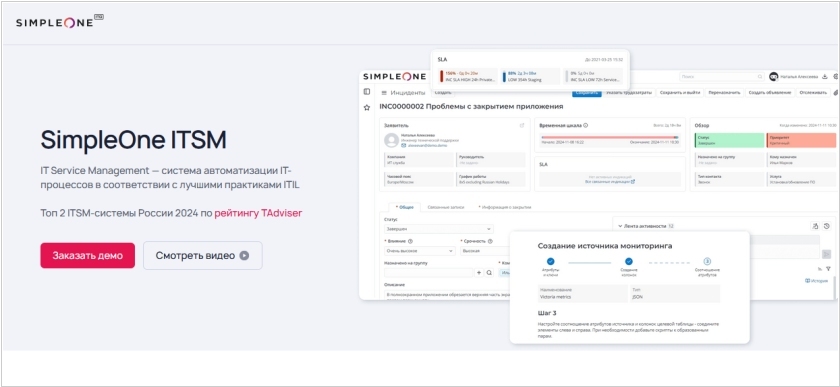Viewport: 840px width, 387px height.
Task: Click the download icon near user name
Action: (825, 77)
